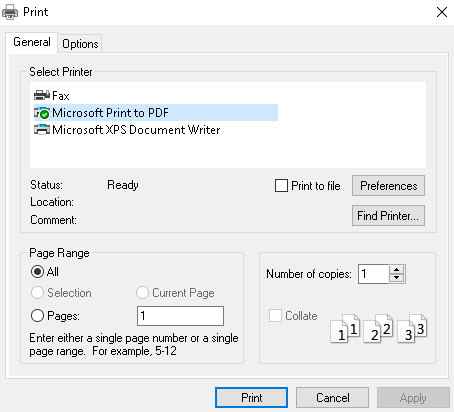Increase number of copies with up arrow
Image resolution: width=454 pixels, height=412 pixels.
(396, 270)
